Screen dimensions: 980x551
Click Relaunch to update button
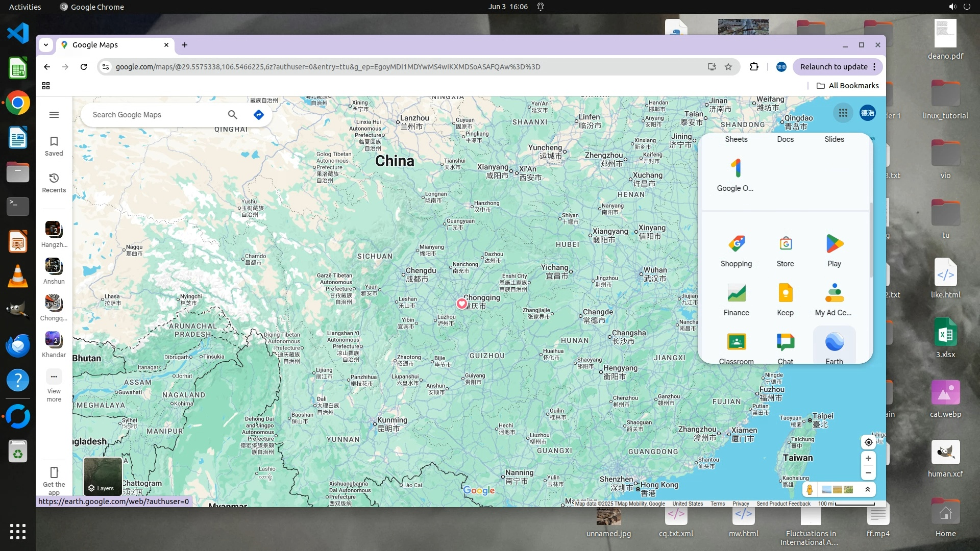[833, 67]
